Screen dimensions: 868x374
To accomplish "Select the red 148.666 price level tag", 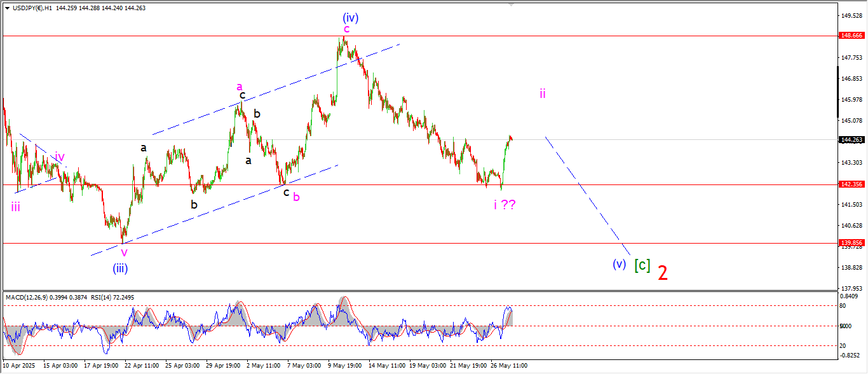I will [x=850, y=36].
